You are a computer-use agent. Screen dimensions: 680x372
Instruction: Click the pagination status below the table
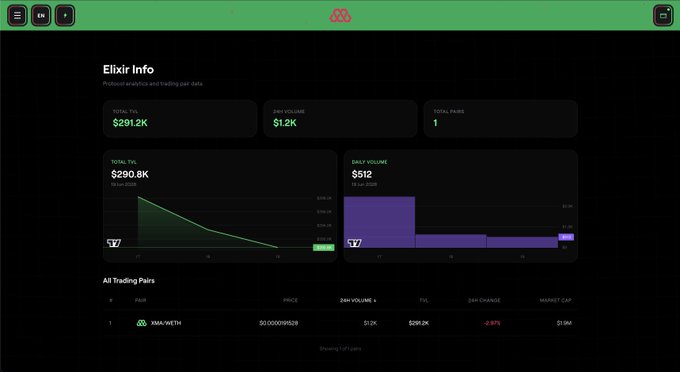click(340, 349)
